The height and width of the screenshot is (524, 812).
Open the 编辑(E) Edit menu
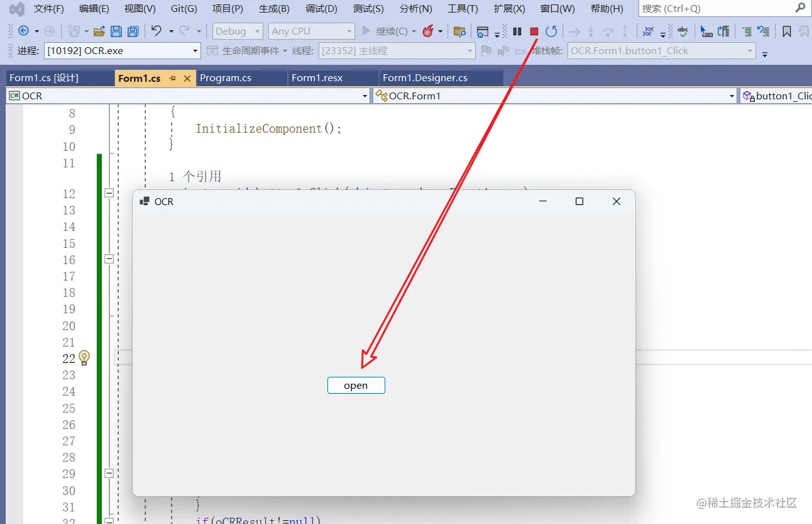tap(94, 9)
